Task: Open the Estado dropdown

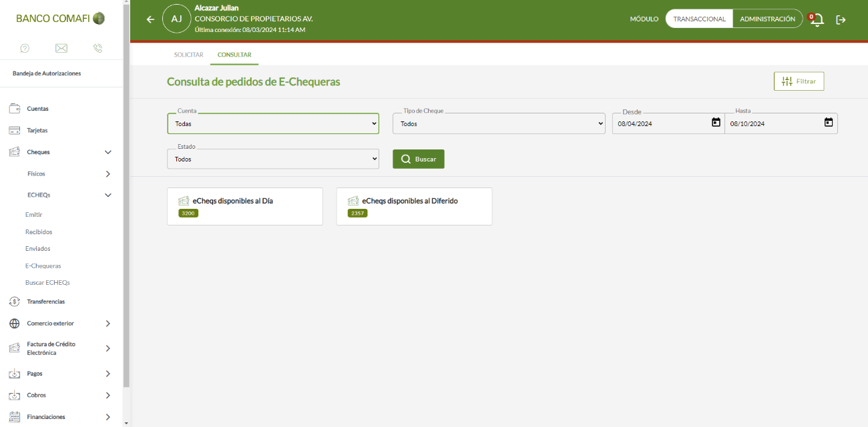Action: click(x=273, y=159)
